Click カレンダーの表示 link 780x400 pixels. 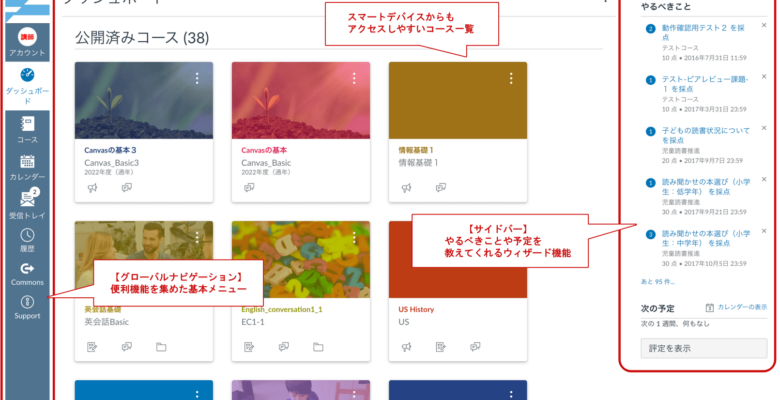737,307
